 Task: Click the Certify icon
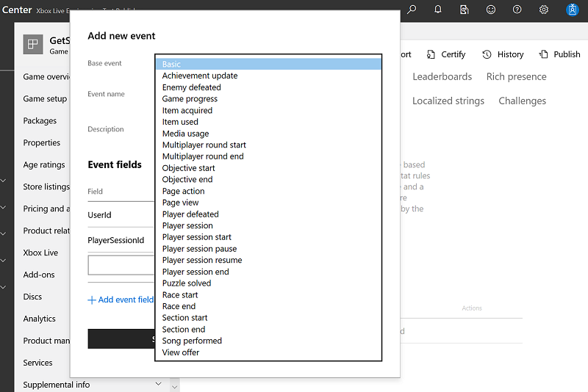click(x=431, y=54)
